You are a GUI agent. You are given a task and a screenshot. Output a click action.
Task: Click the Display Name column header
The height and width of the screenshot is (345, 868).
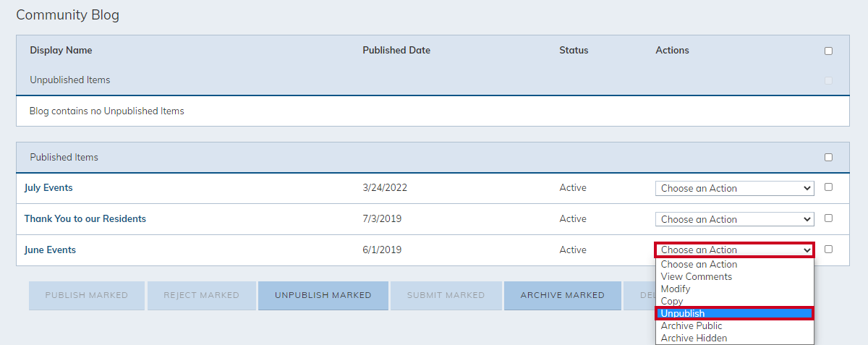pos(61,51)
